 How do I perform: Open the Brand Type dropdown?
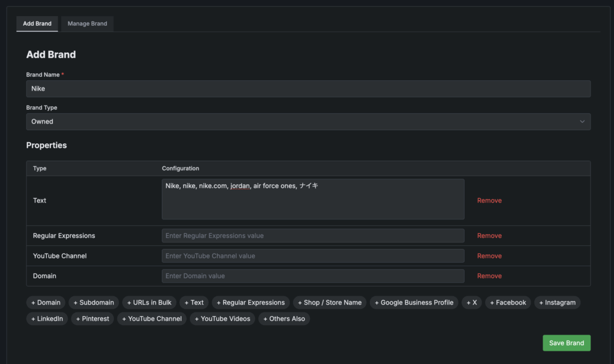tap(308, 122)
